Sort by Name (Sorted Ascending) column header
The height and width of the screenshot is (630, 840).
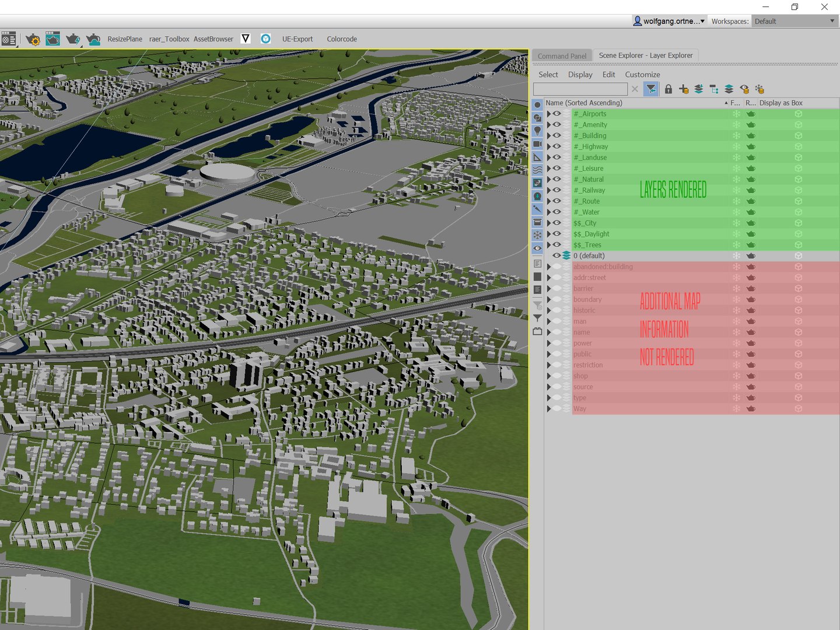(637, 103)
